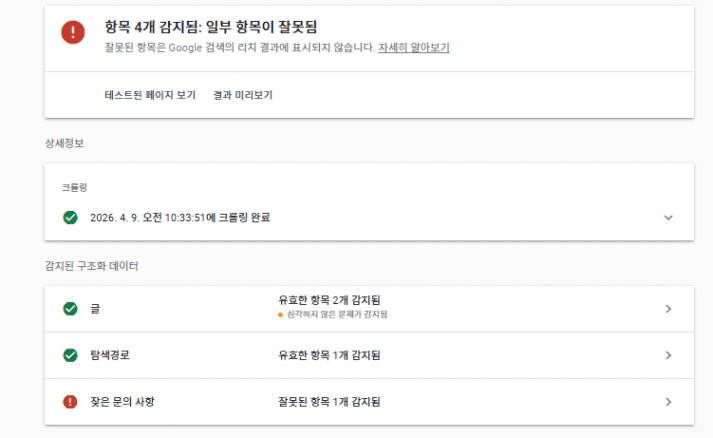Click the green check icon beside the crawl timestamp

point(69,217)
